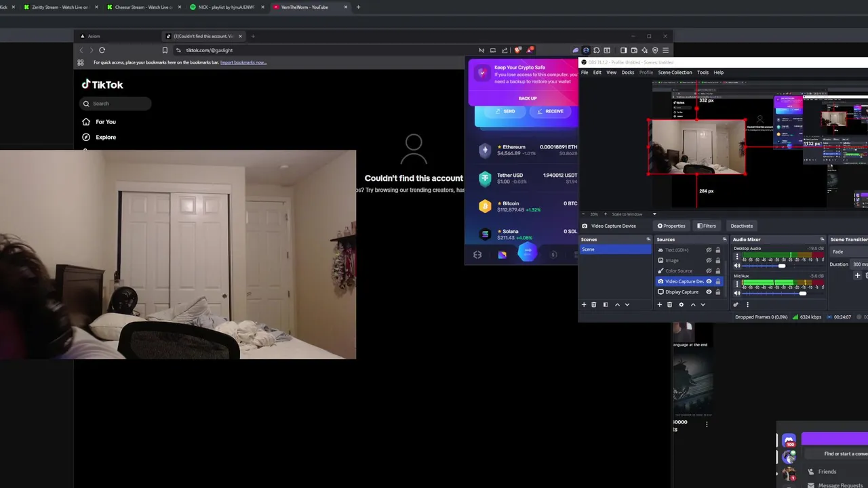Viewport: 868px width, 488px height.
Task: Add a new scene in OBS Scenes panel
Action: tap(584, 305)
